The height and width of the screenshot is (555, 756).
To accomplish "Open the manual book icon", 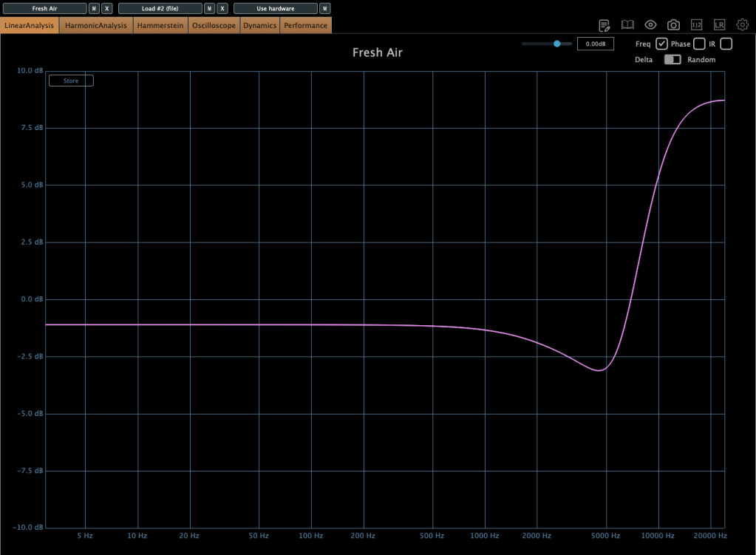I will coord(627,25).
